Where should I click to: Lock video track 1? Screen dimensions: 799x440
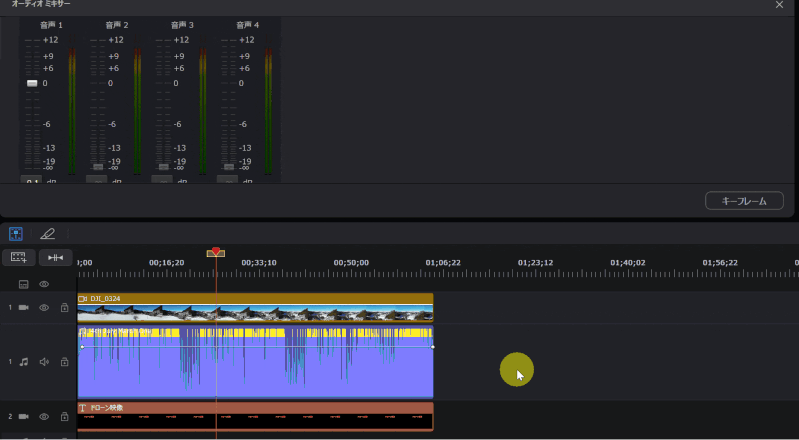coord(64,308)
